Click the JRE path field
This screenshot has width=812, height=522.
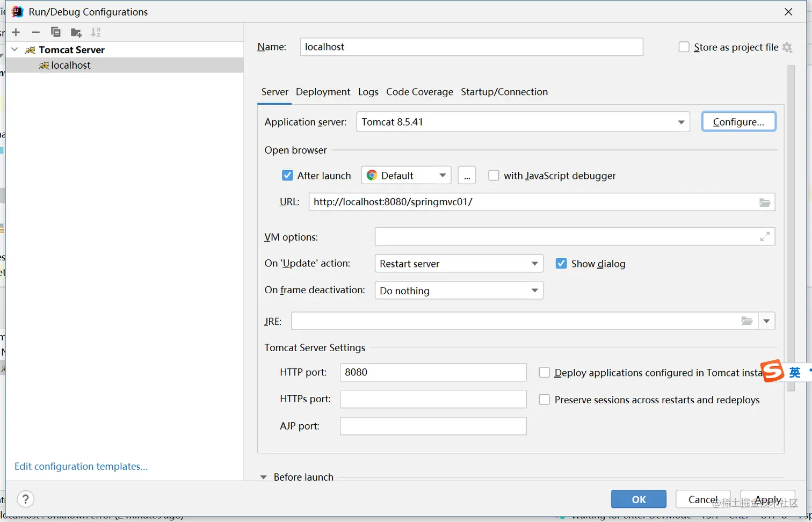pos(524,321)
